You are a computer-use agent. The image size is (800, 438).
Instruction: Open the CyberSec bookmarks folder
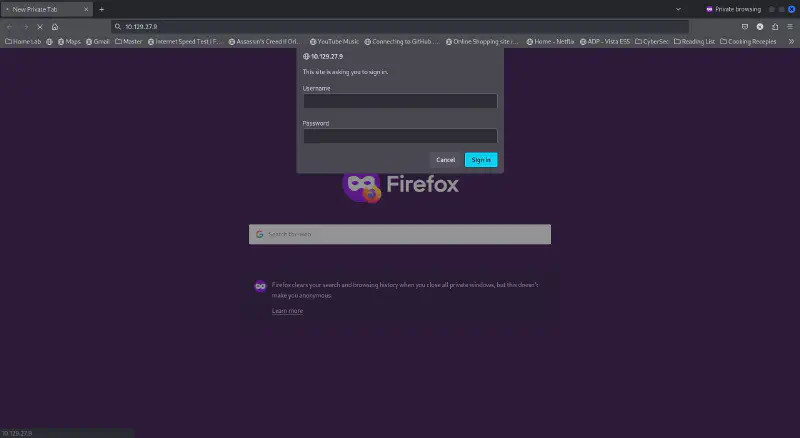(x=653, y=42)
